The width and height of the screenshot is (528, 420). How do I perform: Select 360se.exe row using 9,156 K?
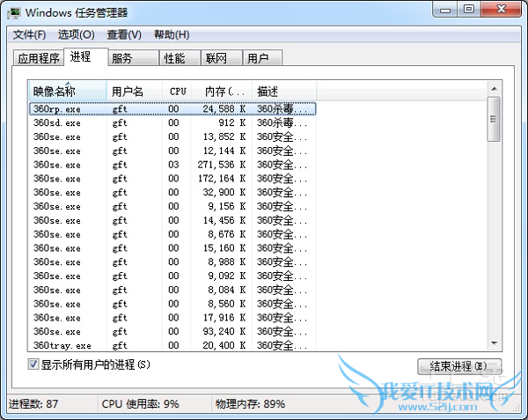tap(172, 206)
